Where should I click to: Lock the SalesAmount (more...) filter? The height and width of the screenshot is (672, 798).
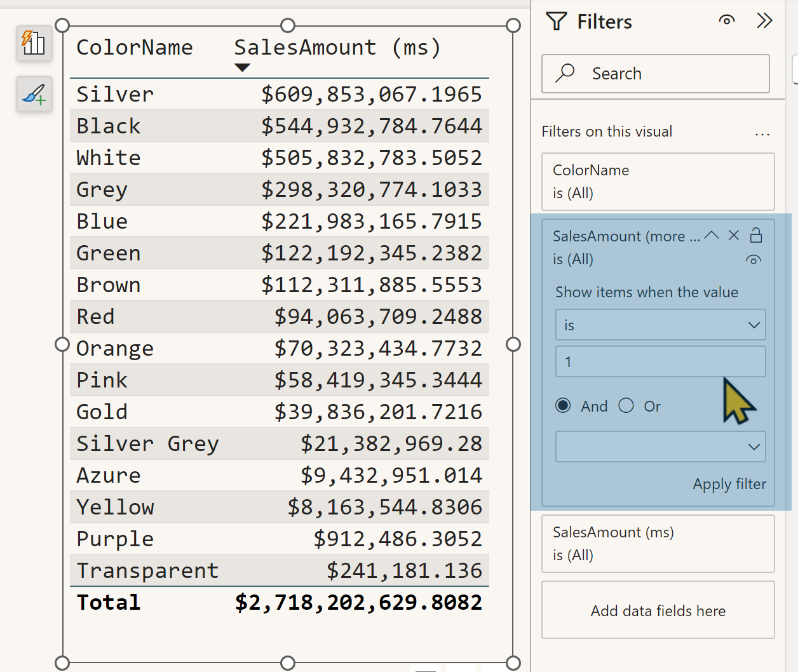click(756, 235)
